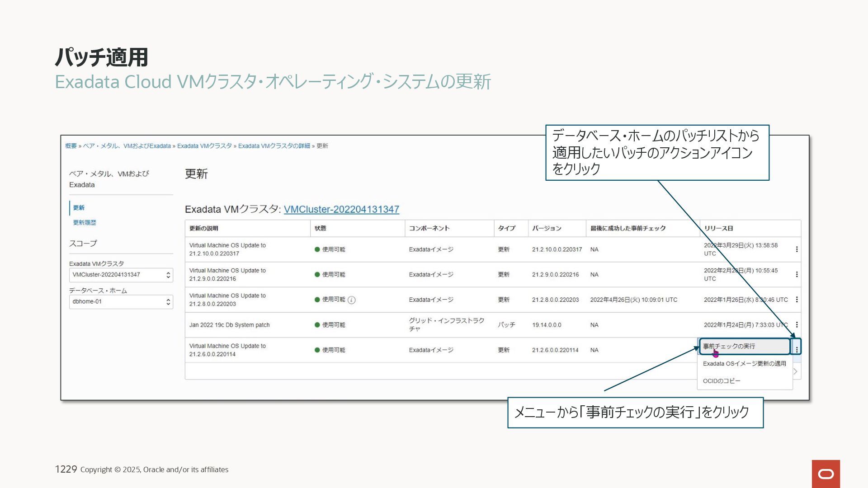Select 更新 in the left sidebar
The image size is (868, 488).
(x=79, y=208)
